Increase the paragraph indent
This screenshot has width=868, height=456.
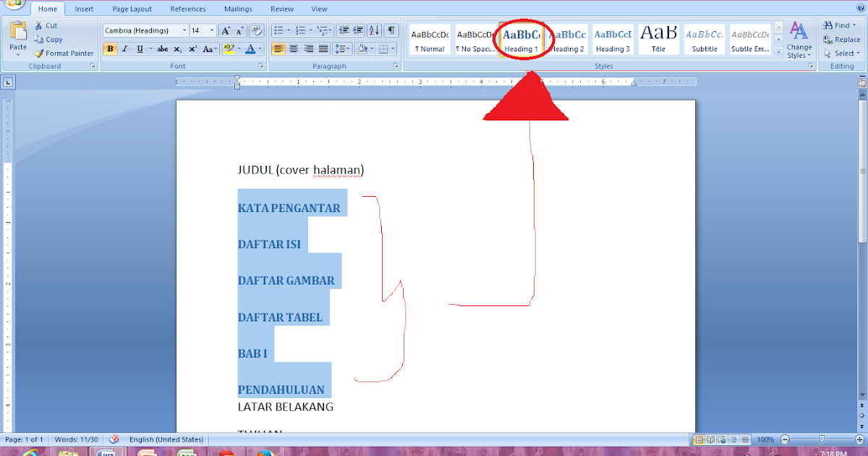tap(358, 30)
